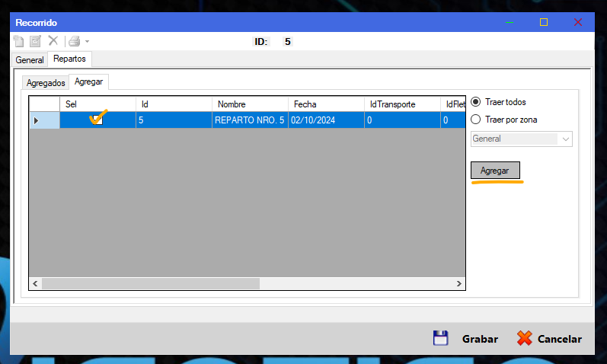The height and width of the screenshot is (364, 607).
Task: Click the horizontal scrollbar thumb in grid
Action: tap(151, 283)
